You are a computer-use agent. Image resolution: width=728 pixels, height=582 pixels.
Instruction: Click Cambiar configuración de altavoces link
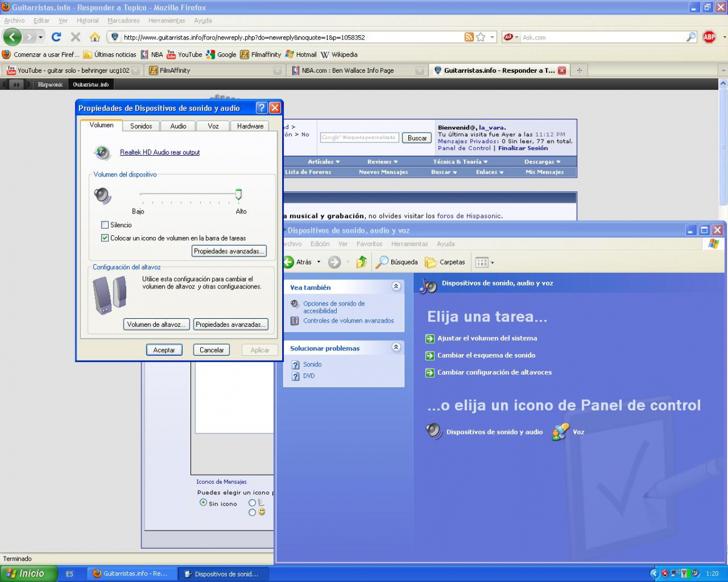pyautogui.click(x=494, y=372)
